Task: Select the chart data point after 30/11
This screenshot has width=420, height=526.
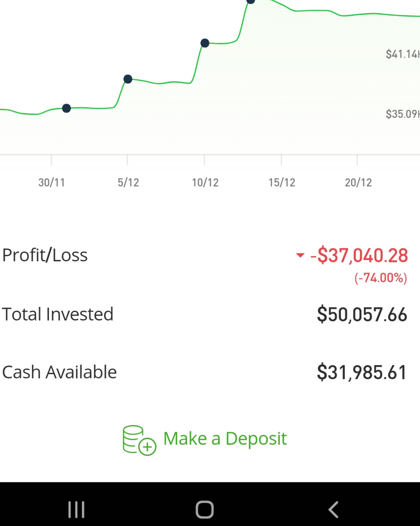Action: click(x=66, y=108)
